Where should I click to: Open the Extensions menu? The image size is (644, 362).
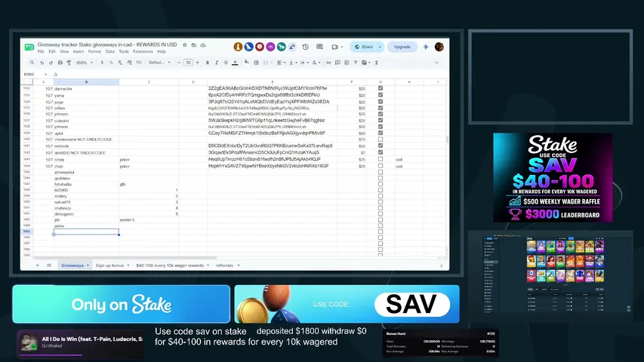click(143, 52)
